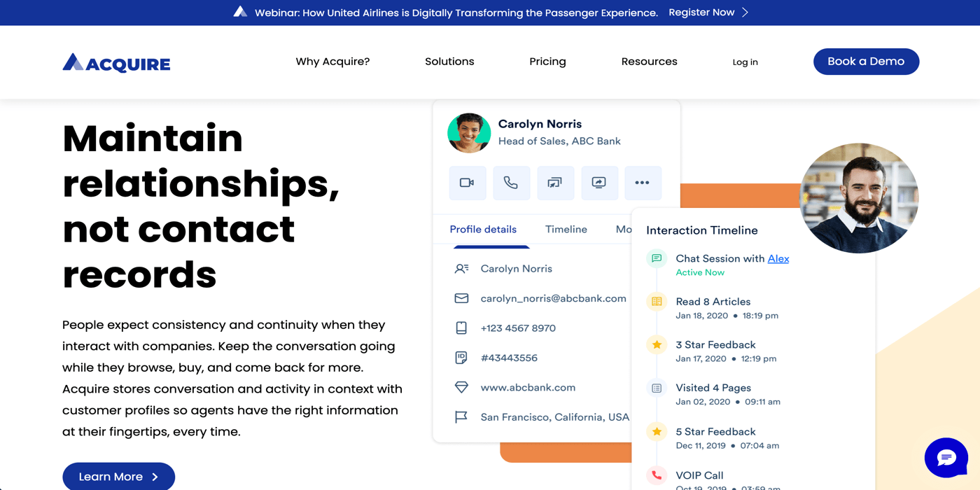Click the mobile phone icon by +123 4567 8970
Image resolution: width=980 pixels, height=490 pixels.
[461, 328]
